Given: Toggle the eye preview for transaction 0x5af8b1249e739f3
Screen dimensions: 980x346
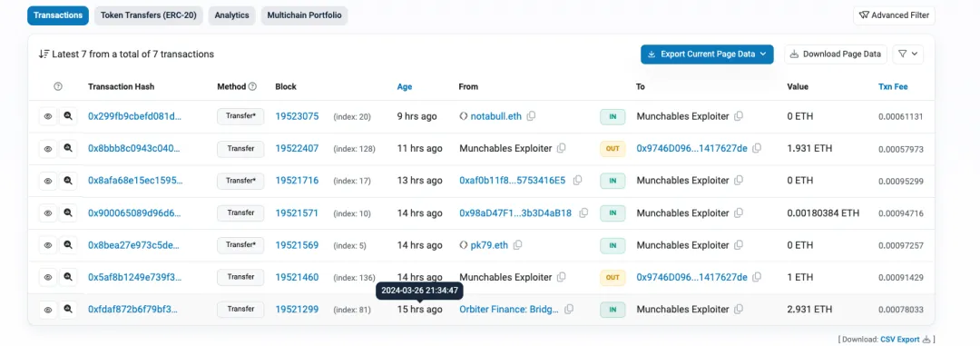Looking at the screenshot, I should pyautogui.click(x=47, y=277).
